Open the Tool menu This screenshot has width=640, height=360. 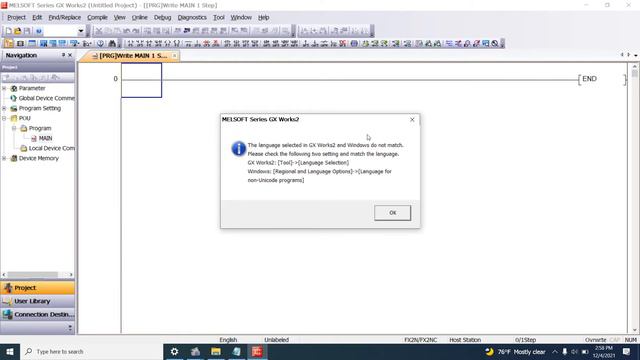pos(219,18)
